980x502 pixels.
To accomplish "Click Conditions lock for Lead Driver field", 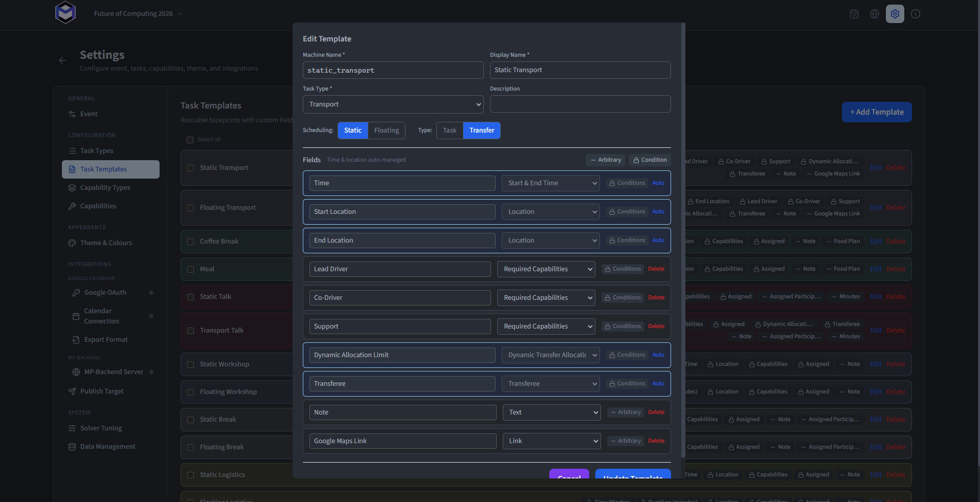I will pyautogui.click(x=622, y=269).
